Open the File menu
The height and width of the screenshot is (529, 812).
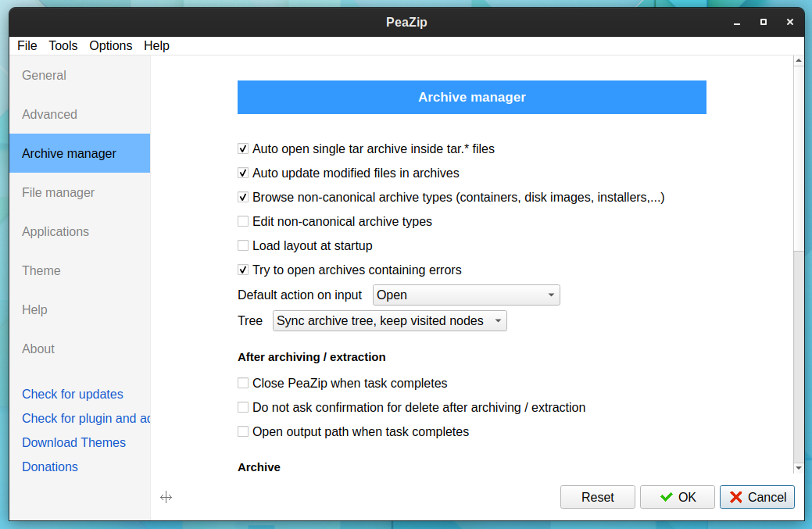(x=27, y=45)
